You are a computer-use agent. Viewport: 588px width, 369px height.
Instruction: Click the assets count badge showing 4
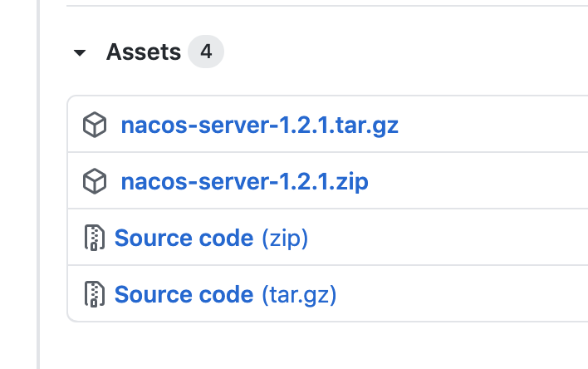point(206,52)
